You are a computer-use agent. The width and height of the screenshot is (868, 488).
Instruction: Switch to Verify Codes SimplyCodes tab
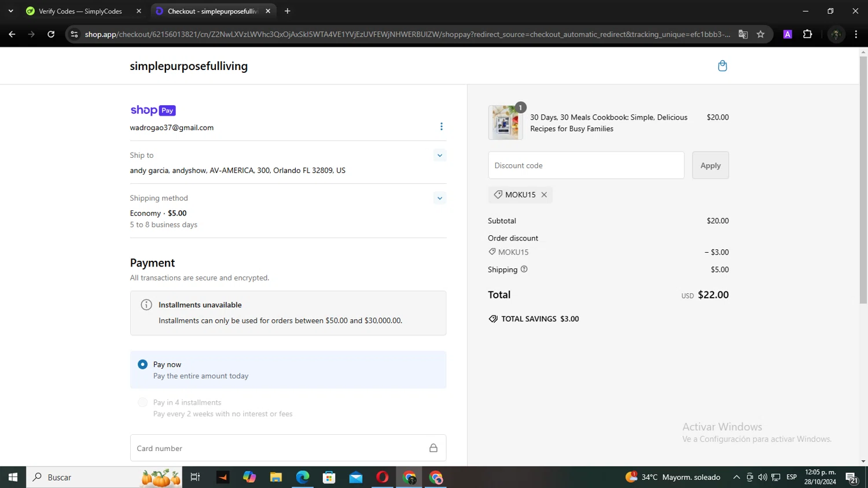[84, 11]
